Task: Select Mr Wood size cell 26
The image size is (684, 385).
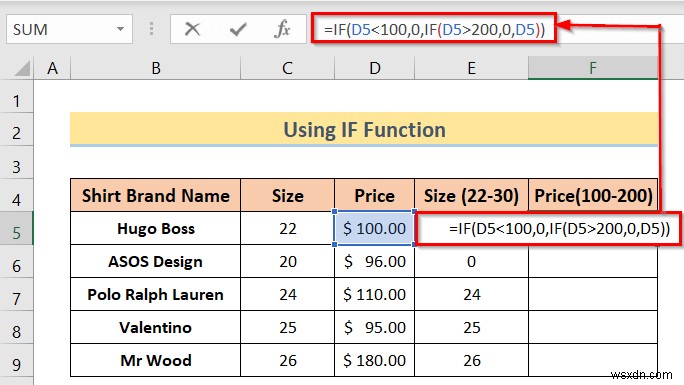Action: [x=287, y=361]
